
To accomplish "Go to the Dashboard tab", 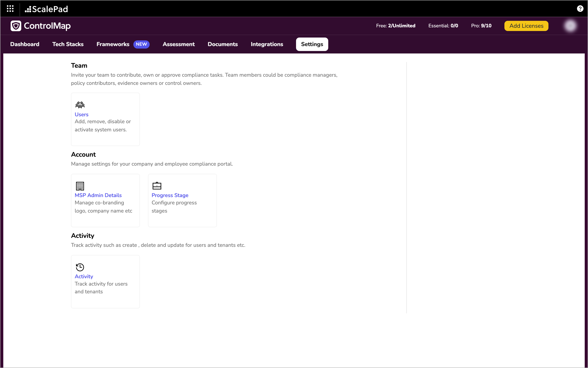I will pos(25,44).
